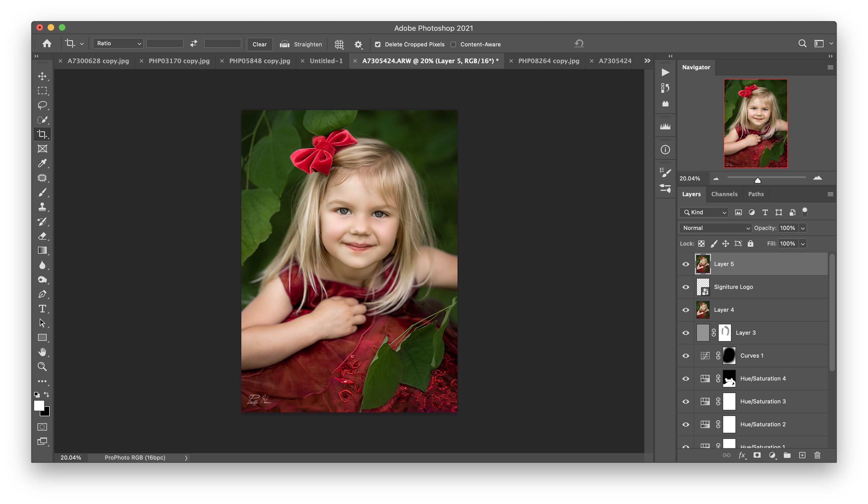
Task: Open the Histogram panel icon
Action: tap(665, 126)
